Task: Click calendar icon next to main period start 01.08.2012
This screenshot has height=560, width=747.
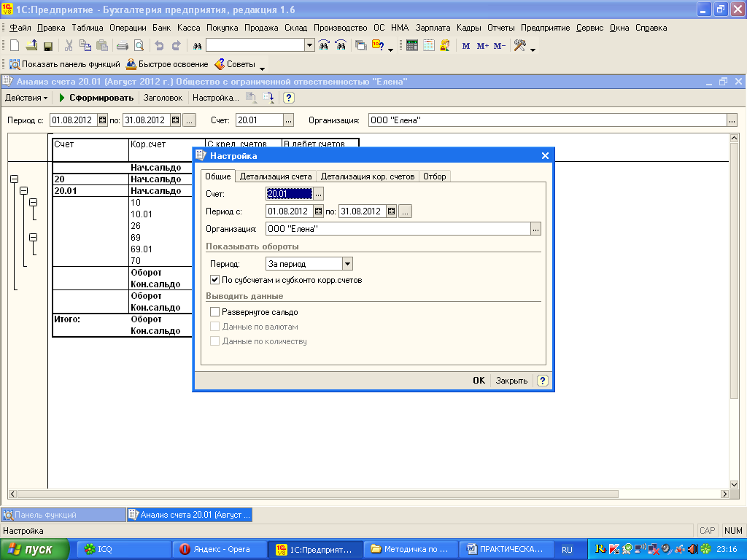Action: [102, 120]
